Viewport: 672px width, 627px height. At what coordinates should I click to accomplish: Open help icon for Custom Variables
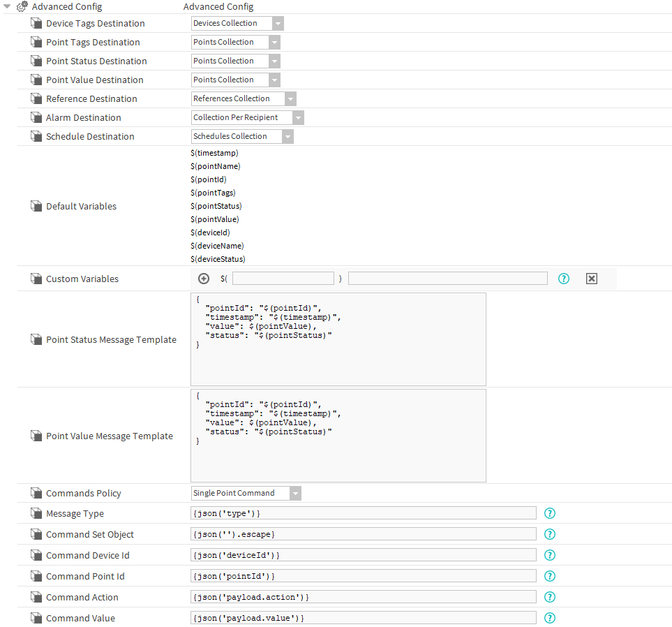click(x=564, y=279)
